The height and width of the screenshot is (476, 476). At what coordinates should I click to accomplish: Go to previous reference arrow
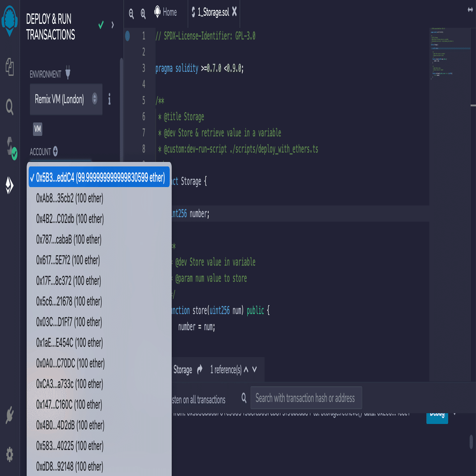click(246, 369)
